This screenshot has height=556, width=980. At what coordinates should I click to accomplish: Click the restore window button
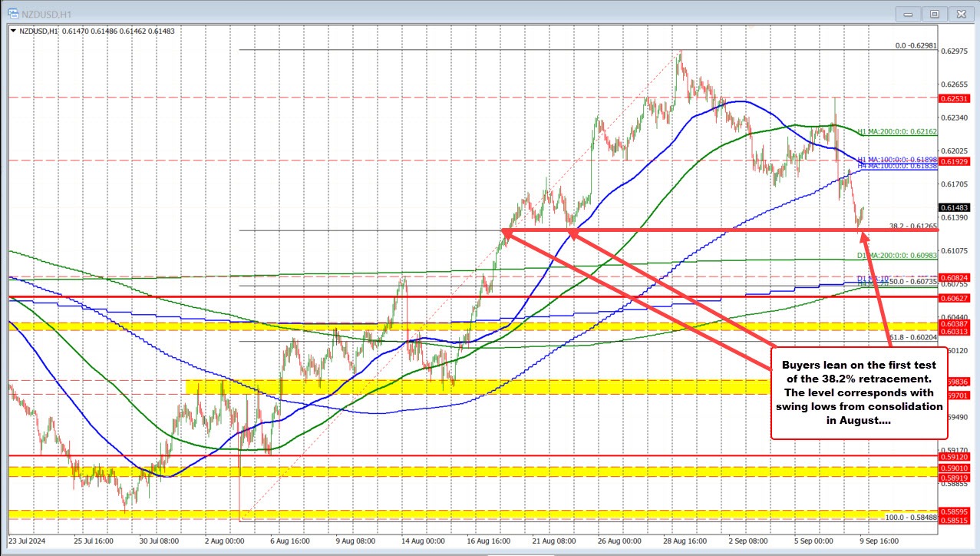(934, 13)
